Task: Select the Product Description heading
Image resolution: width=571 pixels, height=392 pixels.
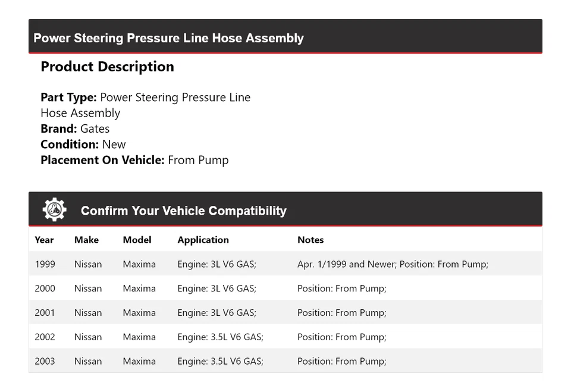Action: tap(107, 67)
